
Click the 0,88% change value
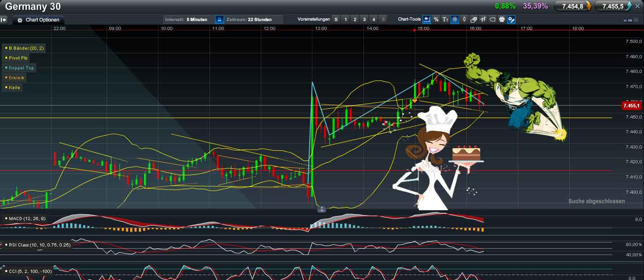tap(505, 6)
